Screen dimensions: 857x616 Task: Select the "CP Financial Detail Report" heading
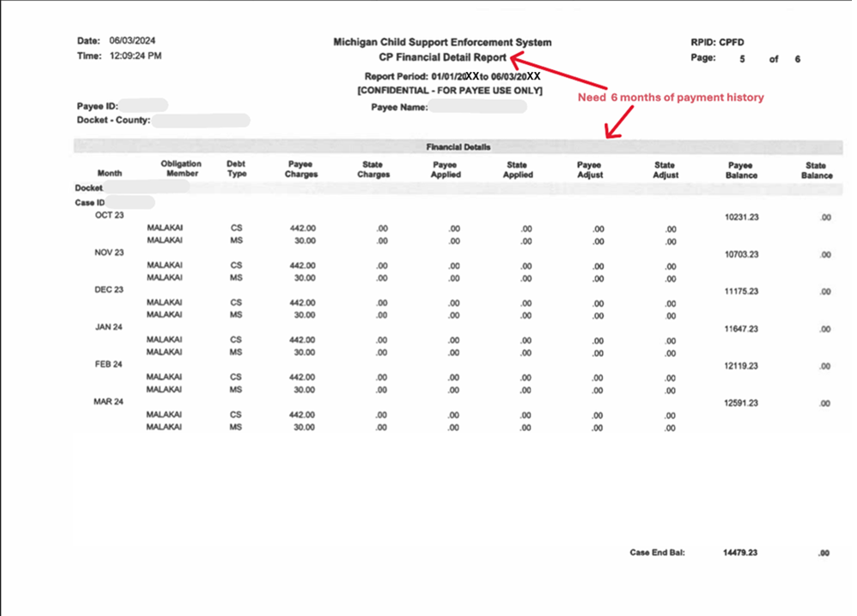[443, 57]
